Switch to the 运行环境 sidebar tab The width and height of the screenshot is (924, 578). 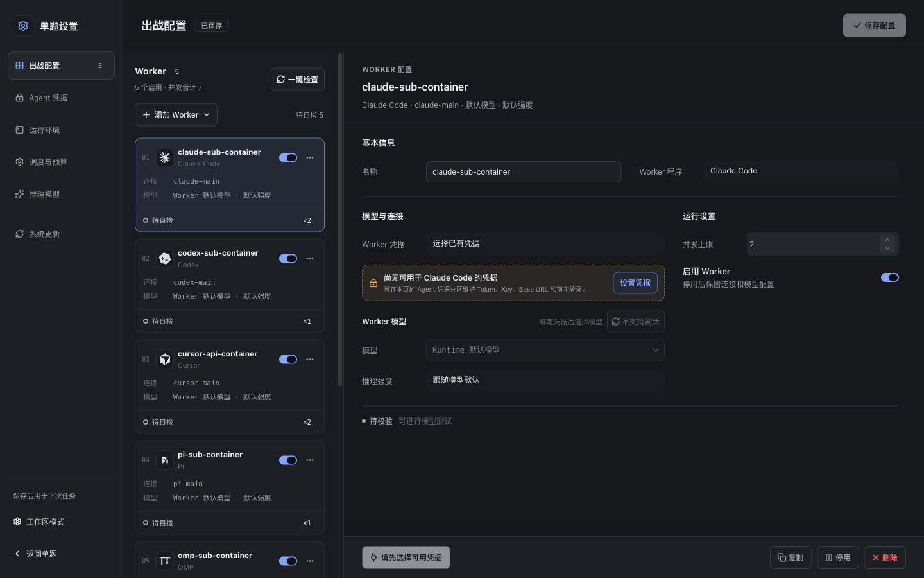click(61, 130)
